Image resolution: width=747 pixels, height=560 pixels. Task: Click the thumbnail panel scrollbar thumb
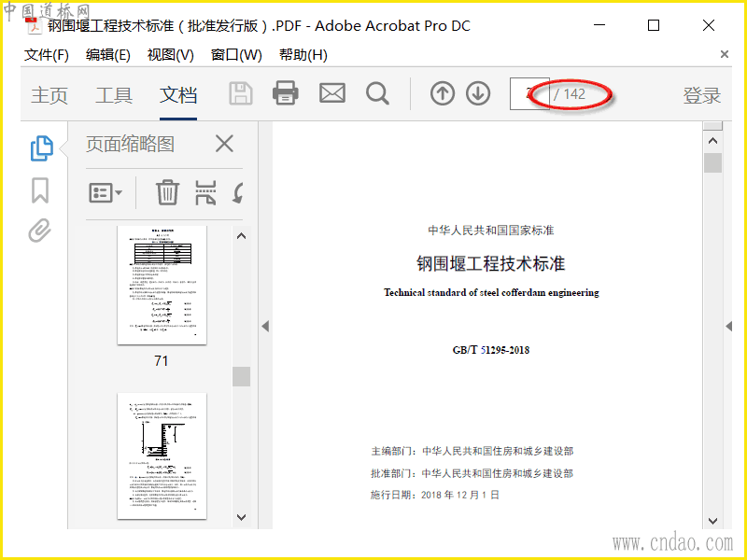[x=242, y=376]
